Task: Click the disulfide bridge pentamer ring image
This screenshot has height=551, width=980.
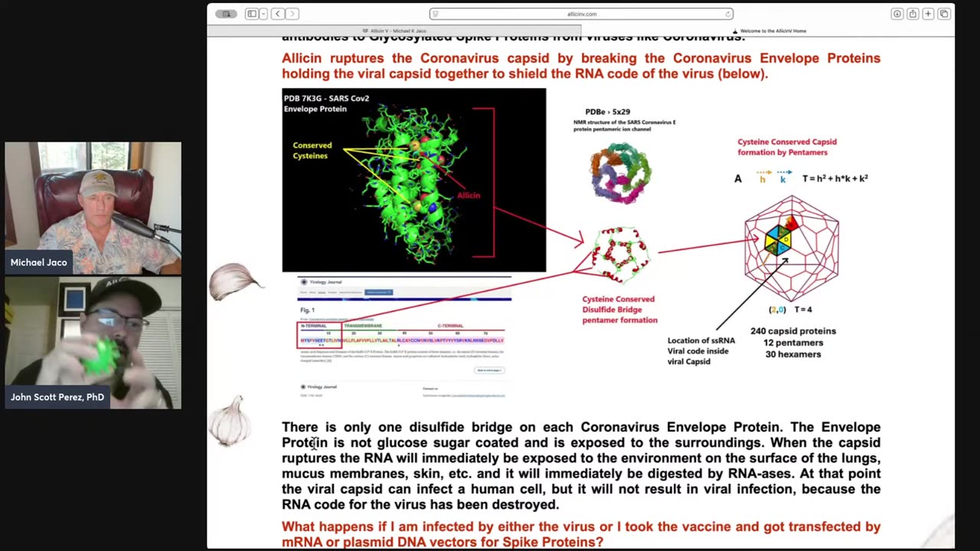Action: (x=620, y=254)
